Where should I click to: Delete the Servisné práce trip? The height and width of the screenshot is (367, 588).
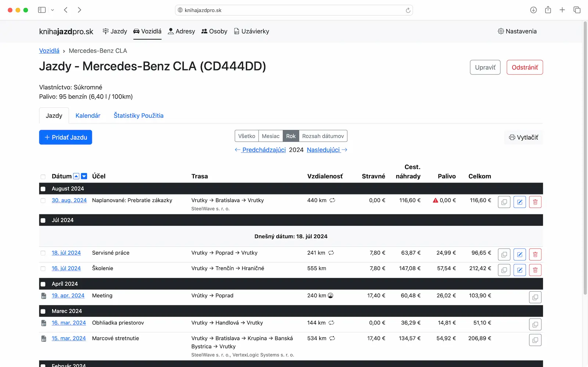pos(535,255)
